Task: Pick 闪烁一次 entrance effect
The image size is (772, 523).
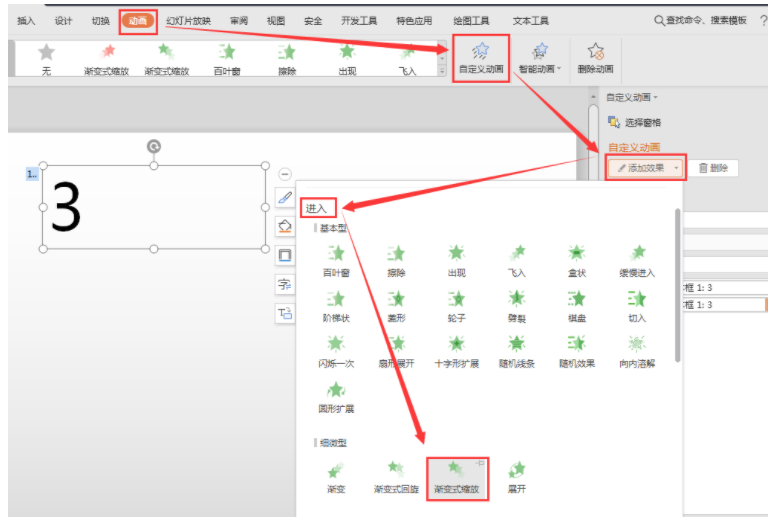Action: [336, 352]
